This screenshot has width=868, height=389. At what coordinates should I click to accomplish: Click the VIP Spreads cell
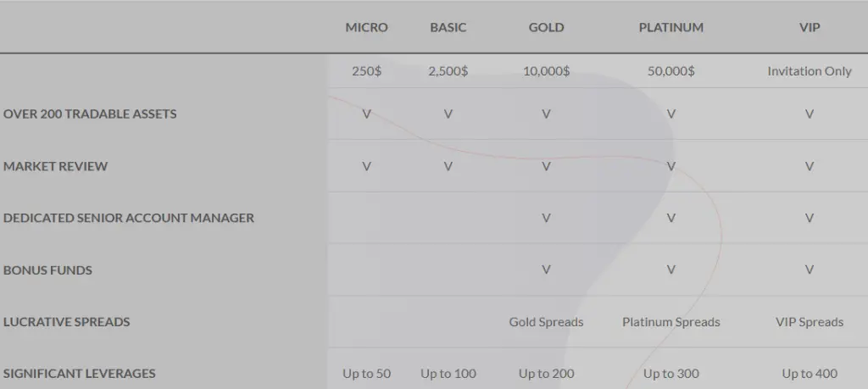[x=810, y=322]
